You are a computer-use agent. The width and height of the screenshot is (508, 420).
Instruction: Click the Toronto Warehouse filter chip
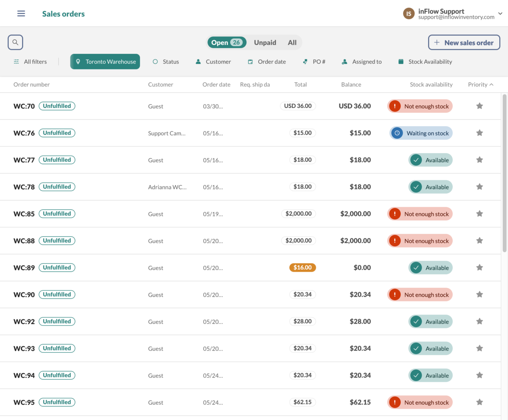(105, 61)
